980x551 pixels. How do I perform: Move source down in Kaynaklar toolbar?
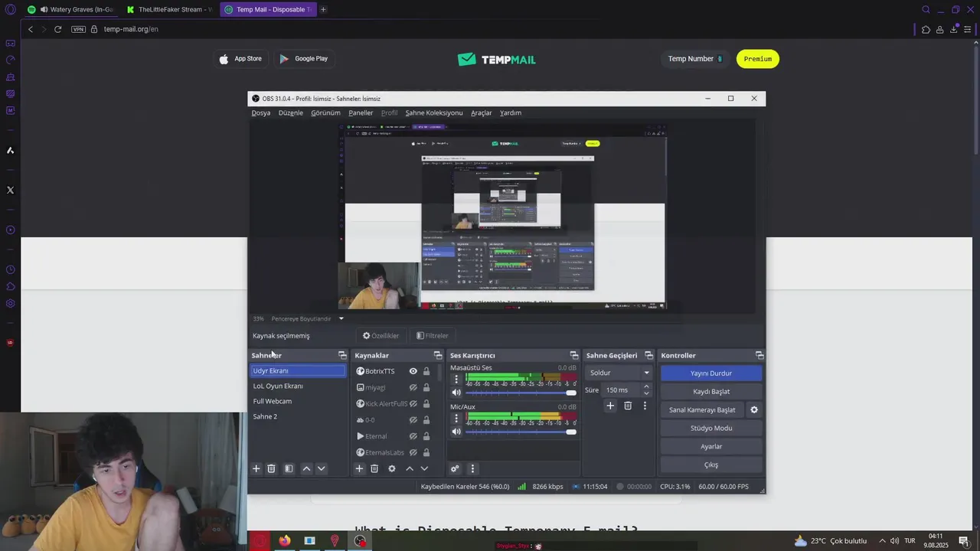(x=424, y=468)
